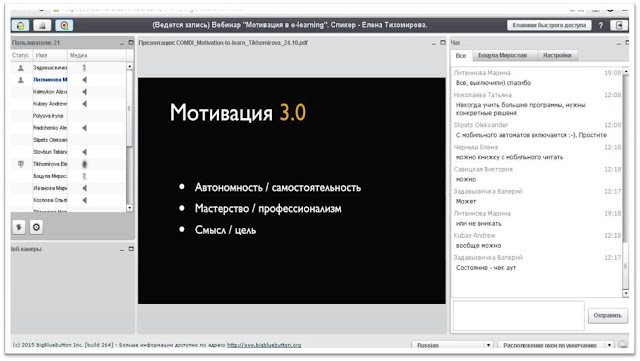Open the Боцула Мирослав private chat tab
Viewport: 640px width, 361px height.
click(502, 56)
